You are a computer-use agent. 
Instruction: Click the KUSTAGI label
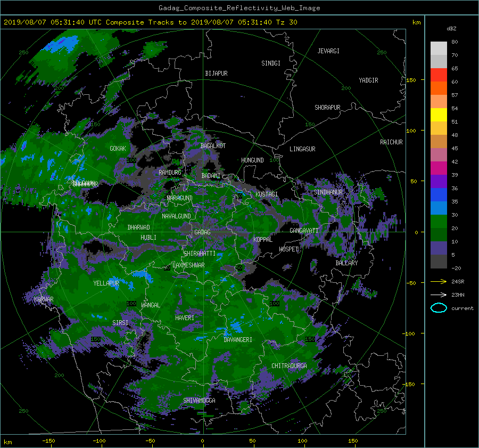[267, 194]
